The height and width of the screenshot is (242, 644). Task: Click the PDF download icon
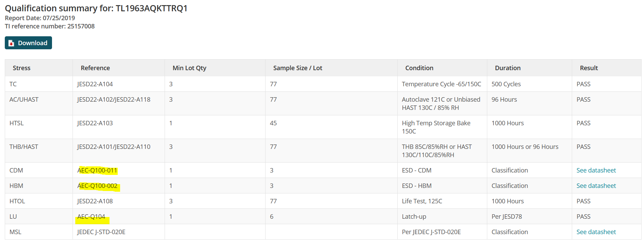(x=11, y=43)
